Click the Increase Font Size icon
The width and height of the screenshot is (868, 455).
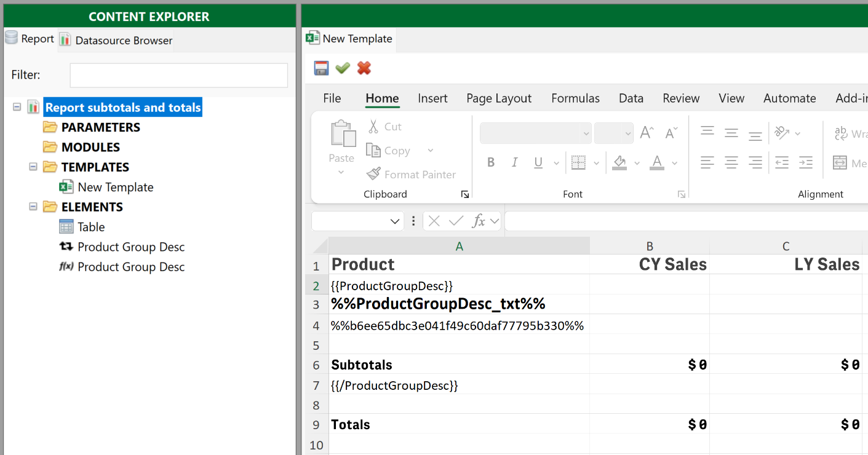646,133
